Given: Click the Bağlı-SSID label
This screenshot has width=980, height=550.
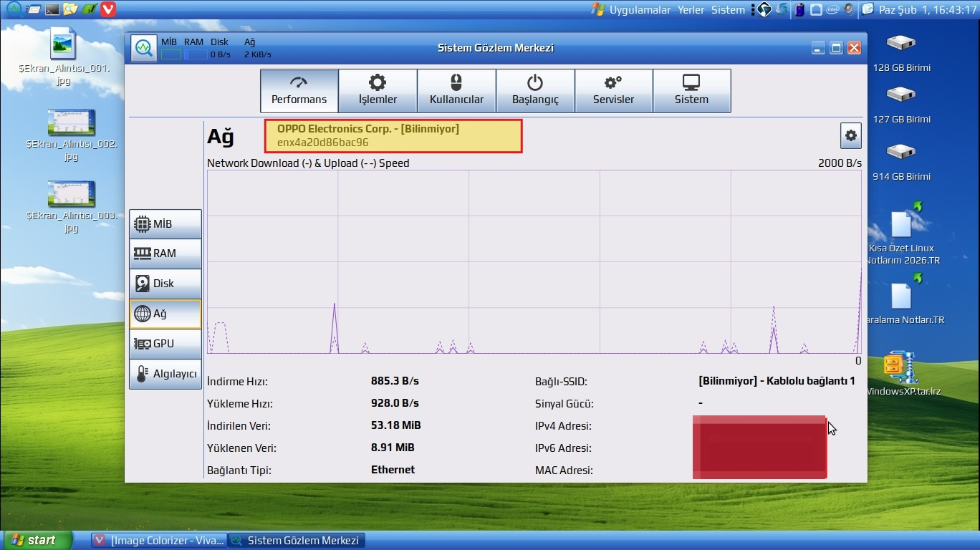Looking at the screenshot, I should tap(561, 382).
